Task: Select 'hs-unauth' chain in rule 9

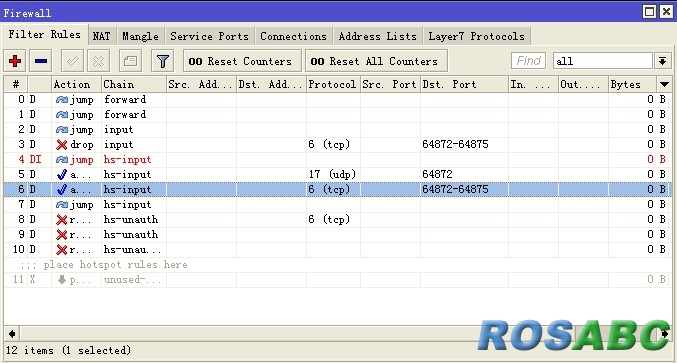Action: 131,235
